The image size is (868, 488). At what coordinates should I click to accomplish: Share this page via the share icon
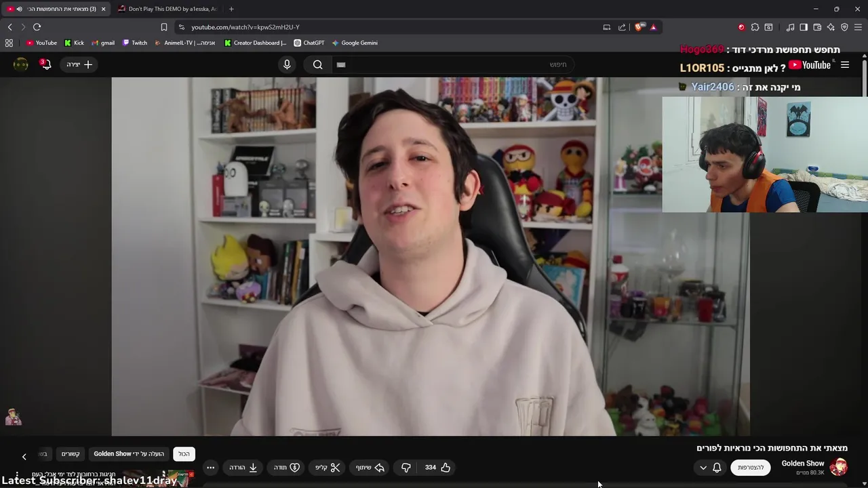(x=622, y=27)
